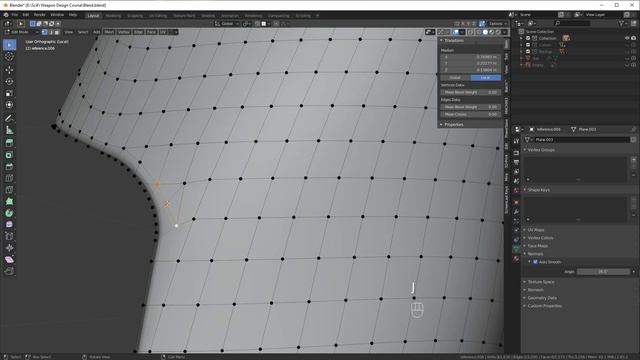Select the Extrude Region tool
Screen dimensions: 640x360
coord(9,143)
